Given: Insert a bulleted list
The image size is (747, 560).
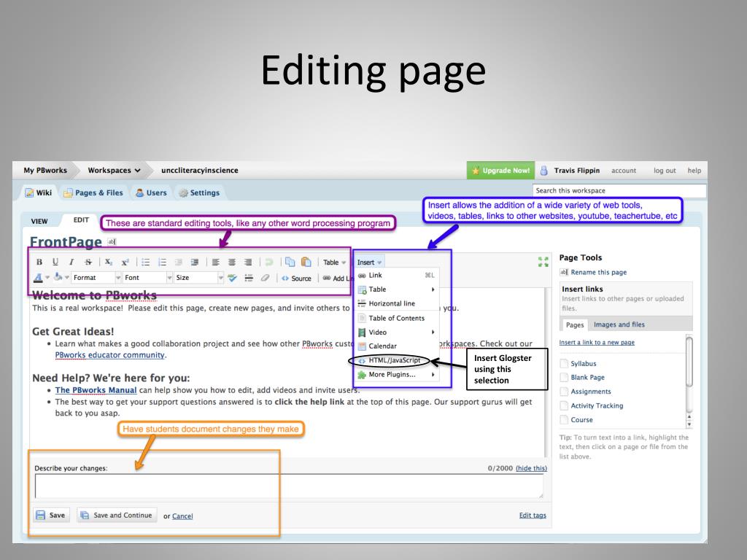Looking at the screenshot, I should pyautogui.click(x=146, y=262).
